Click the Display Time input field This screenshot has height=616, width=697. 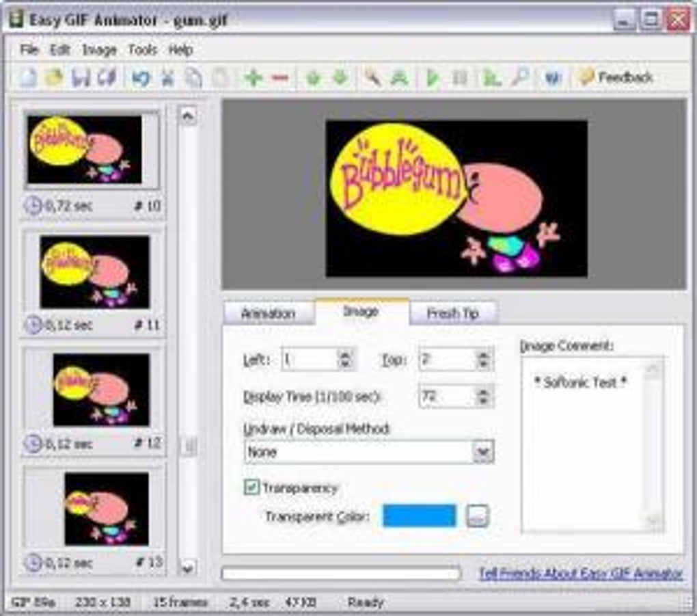[x=448, y=397]
